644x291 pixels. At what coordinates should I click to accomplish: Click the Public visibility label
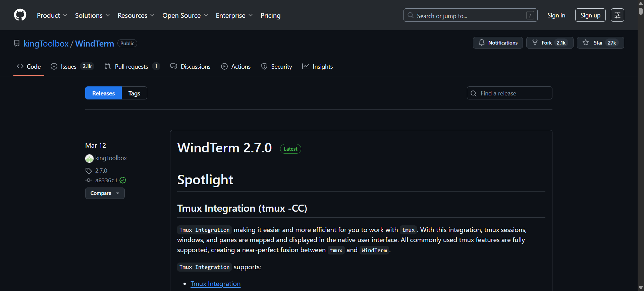127,44
